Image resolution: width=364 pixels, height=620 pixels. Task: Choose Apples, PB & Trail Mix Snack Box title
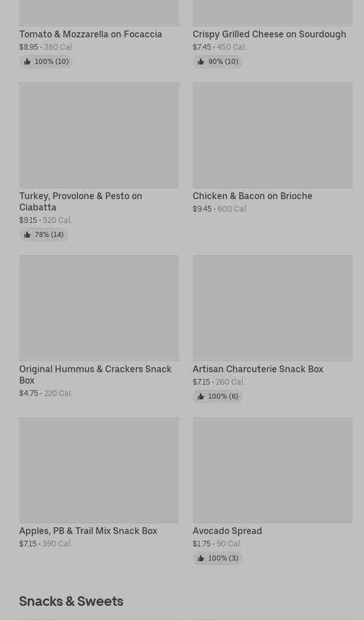point(88,531)
